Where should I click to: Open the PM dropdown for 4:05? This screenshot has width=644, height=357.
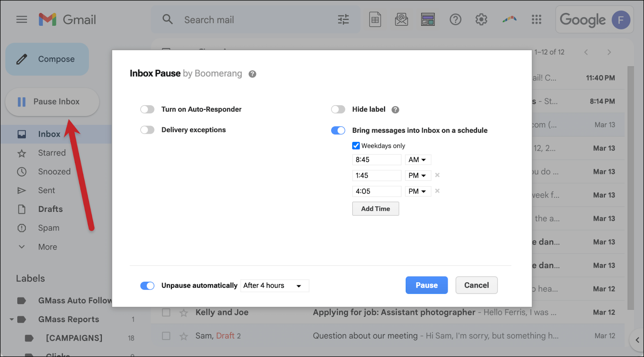pyautogui.click(x=418, y=191)
